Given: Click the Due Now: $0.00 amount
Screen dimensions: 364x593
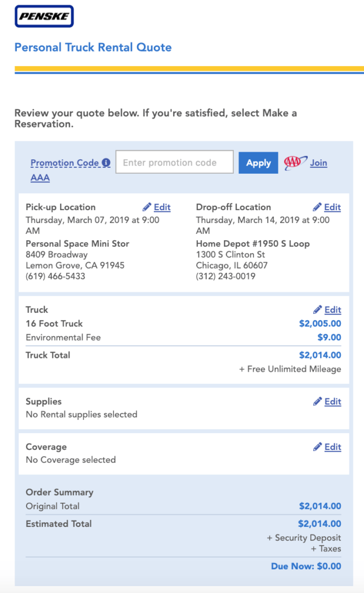Looking at the screenshot, I should coord(306,566).
